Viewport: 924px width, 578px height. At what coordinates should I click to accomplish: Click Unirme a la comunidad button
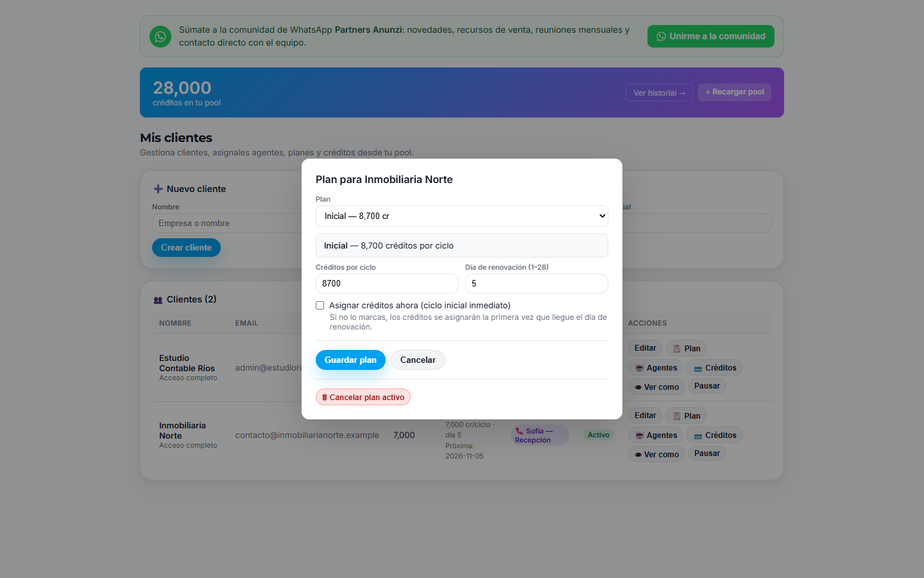pyautogui.click(x=711, y=37)
